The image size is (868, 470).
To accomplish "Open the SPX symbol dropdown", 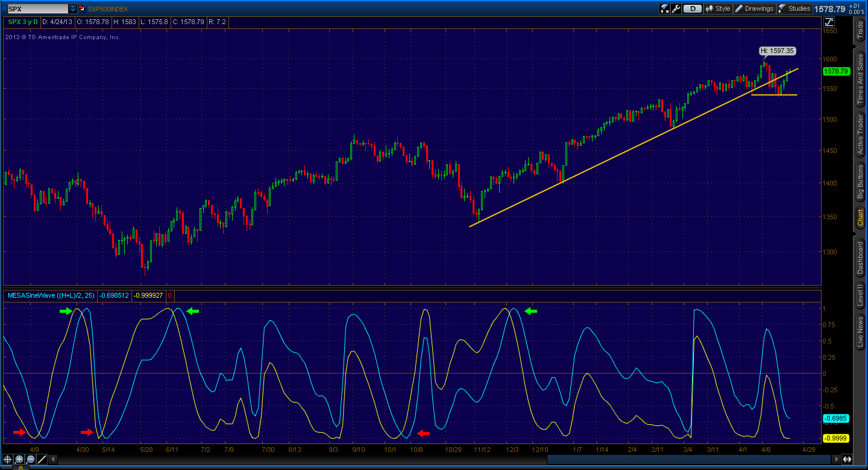I will pos(72,9).
